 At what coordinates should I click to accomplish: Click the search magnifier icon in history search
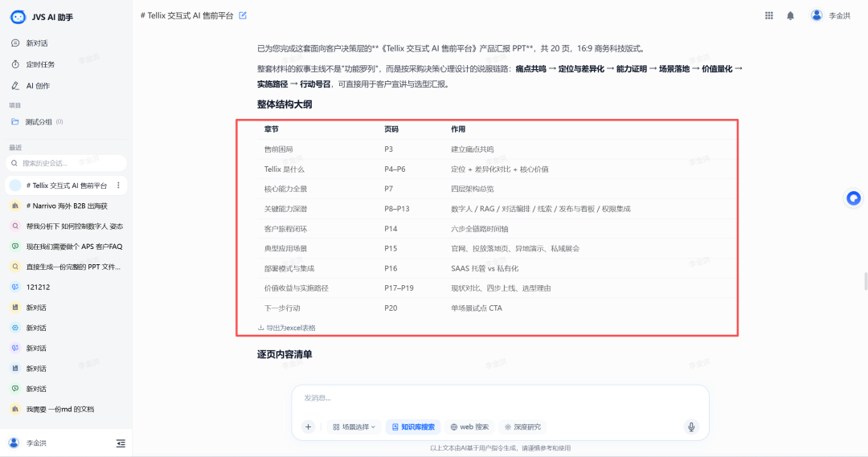click(x=14, y=163)
